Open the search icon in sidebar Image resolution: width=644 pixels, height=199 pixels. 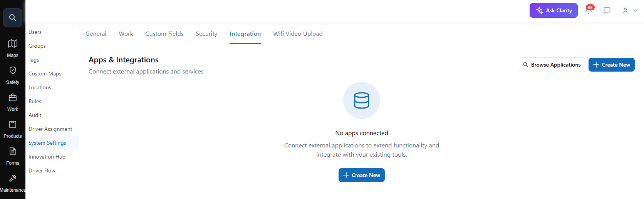tap(13, 18)
